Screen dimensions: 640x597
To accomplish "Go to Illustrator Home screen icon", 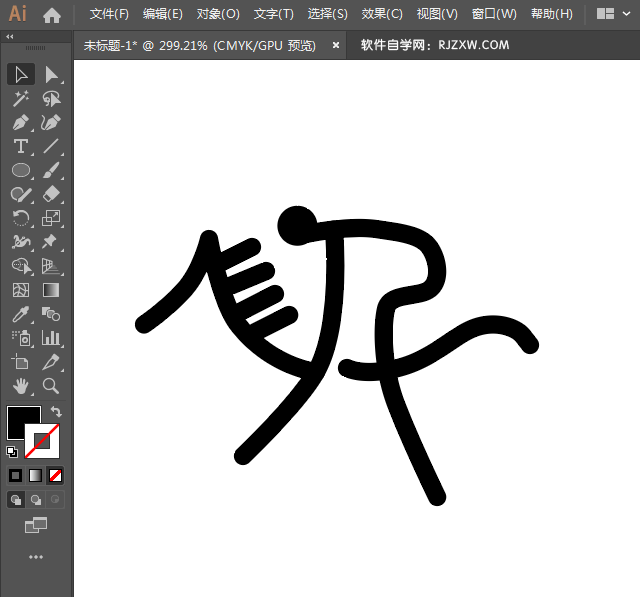I will click(x=52, y=16).
